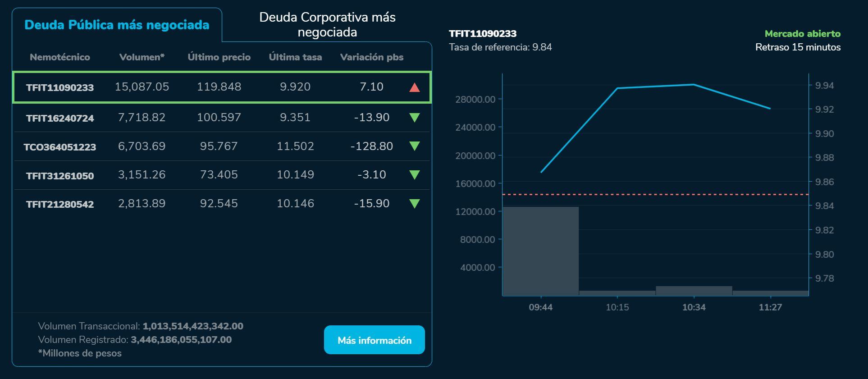Click the Volumen* column header
This screenshot has width=868, height=379.
[142, 57]
